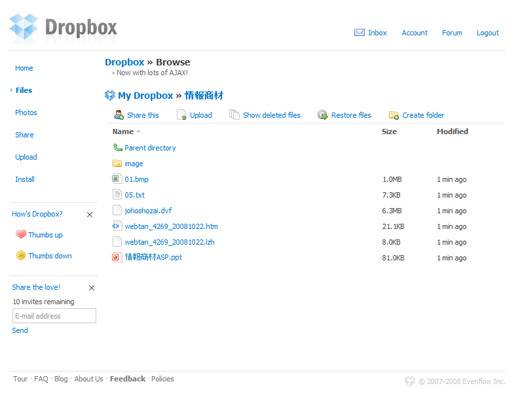Click the Thumbs down face icon

21,255
